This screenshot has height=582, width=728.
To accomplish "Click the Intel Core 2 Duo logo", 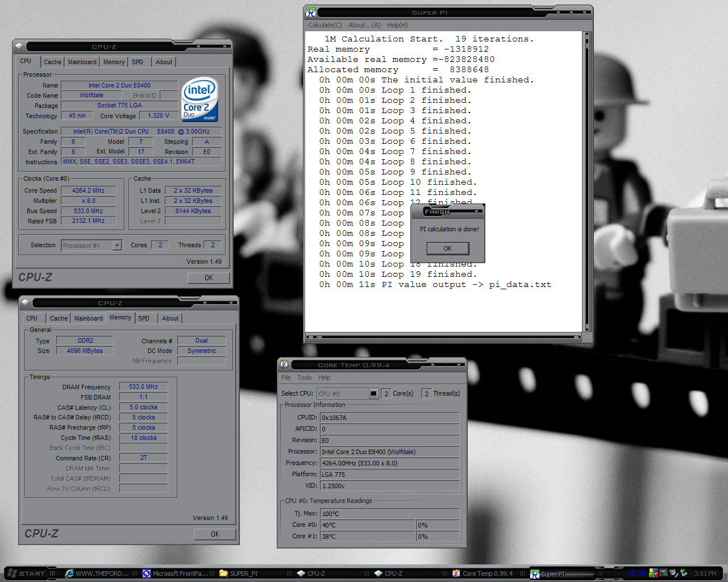I will [x=200, y=99].
